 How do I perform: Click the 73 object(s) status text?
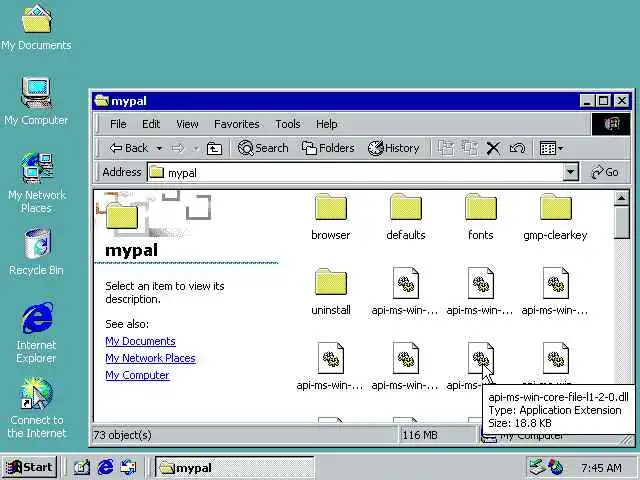point(122,435)
